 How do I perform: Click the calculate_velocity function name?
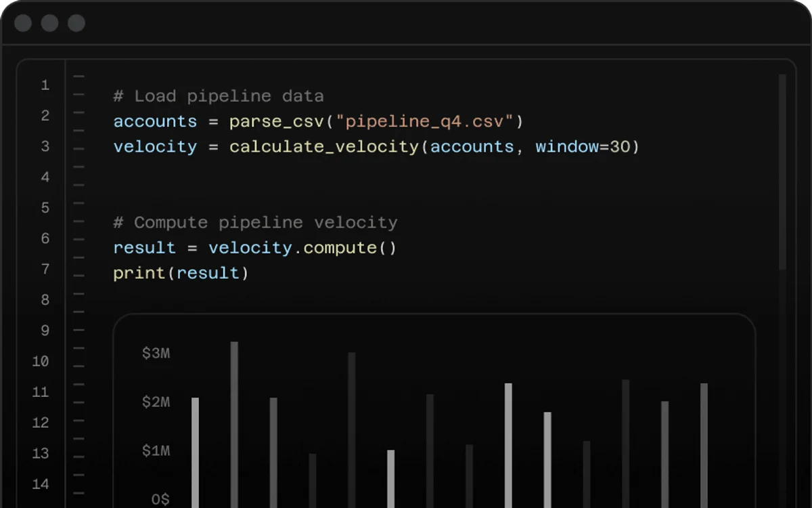pyautogui.click(x=324, y=147)
